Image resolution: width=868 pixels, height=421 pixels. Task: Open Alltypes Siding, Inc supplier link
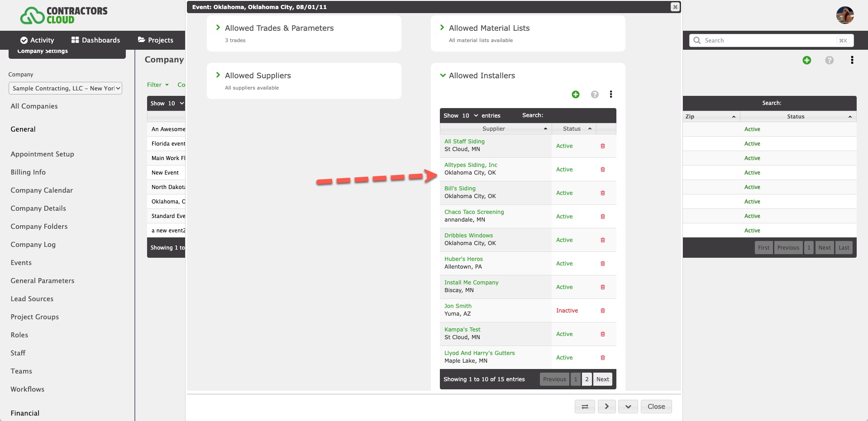point(471,165)
